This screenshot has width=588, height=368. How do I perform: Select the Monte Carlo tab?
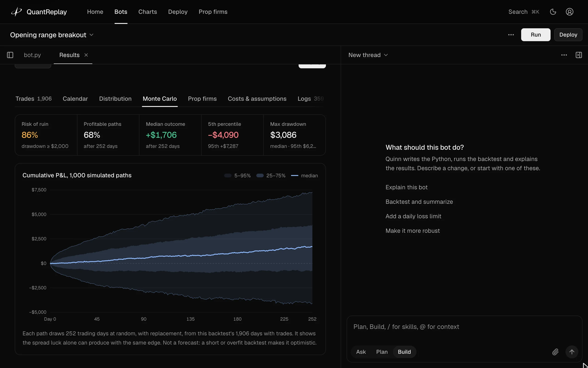tap(160, 99)
